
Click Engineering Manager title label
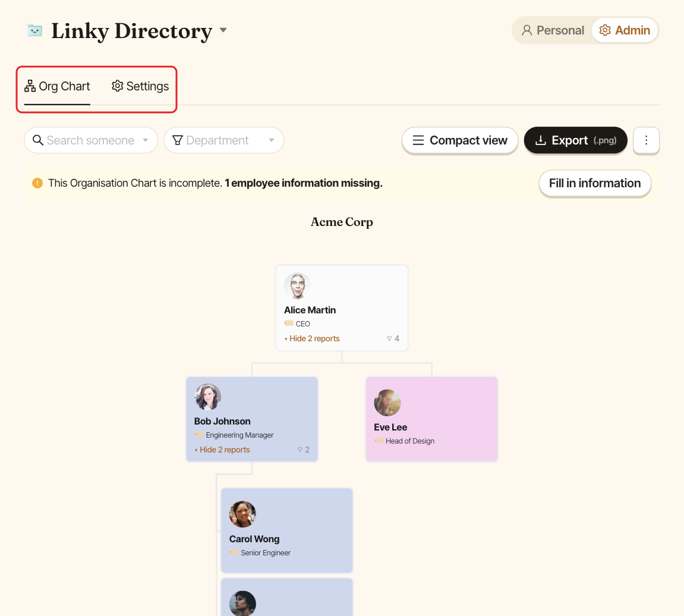239,435
